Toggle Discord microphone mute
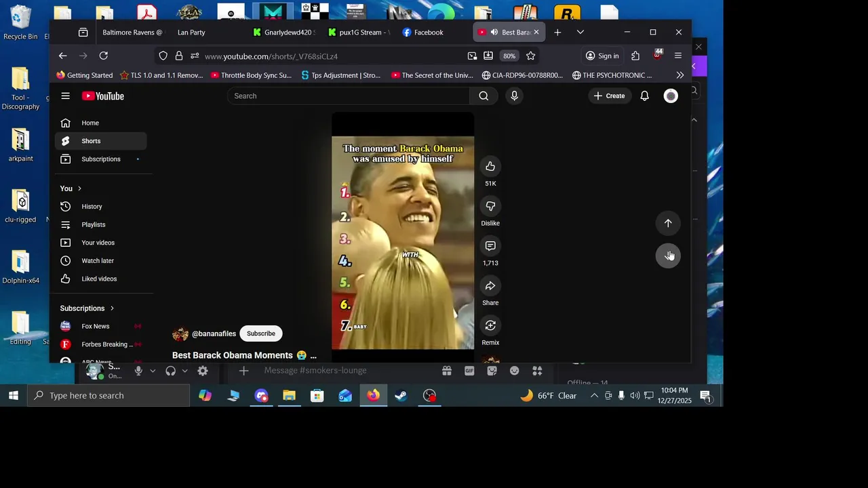 138,371
